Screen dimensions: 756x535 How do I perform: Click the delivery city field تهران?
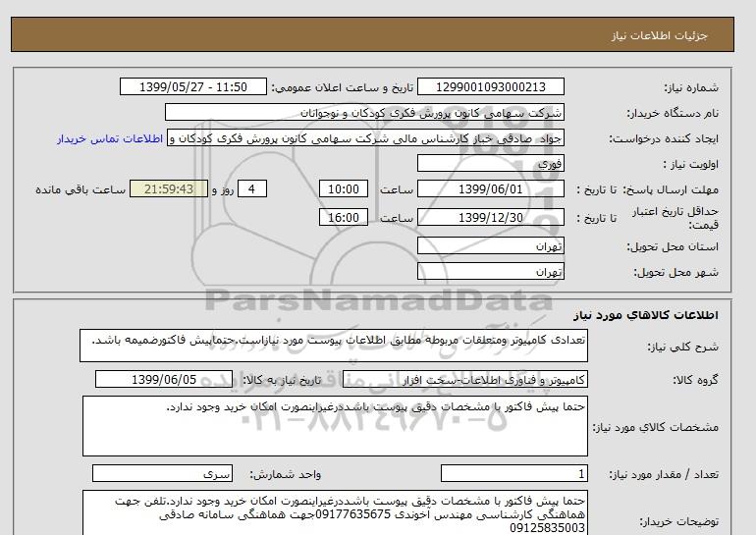491,271
